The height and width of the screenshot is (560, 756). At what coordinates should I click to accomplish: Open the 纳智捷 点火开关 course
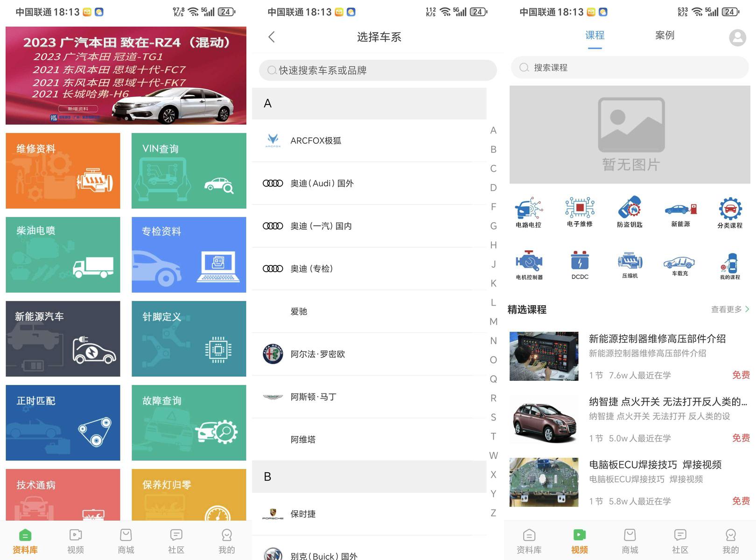point(630,420)
